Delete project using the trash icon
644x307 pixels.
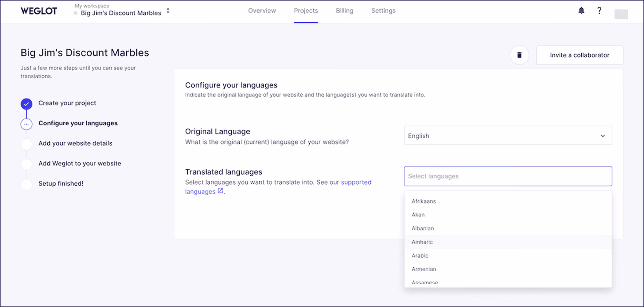click(x=519, y=55)
